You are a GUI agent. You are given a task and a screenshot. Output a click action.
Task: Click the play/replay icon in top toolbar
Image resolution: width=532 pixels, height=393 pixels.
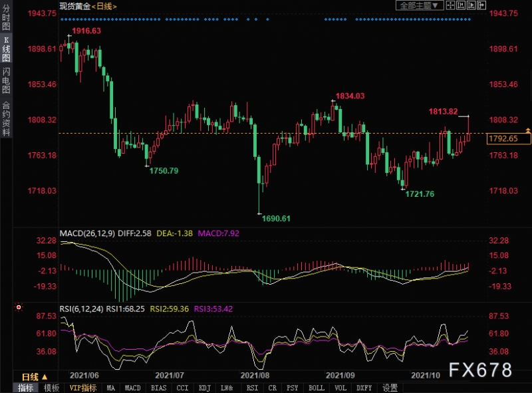[x=471, y=5]
